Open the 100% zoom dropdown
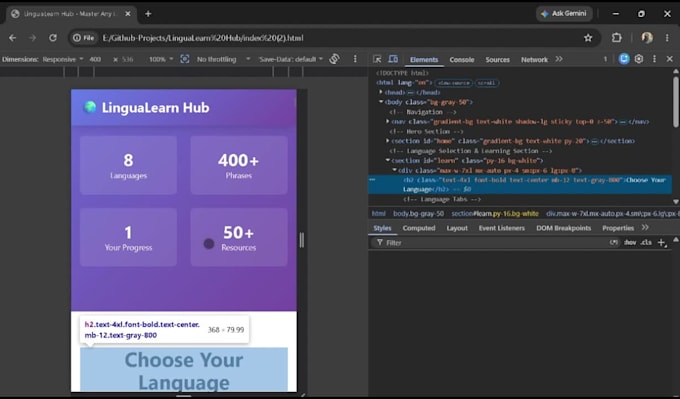 click(161, 59)
